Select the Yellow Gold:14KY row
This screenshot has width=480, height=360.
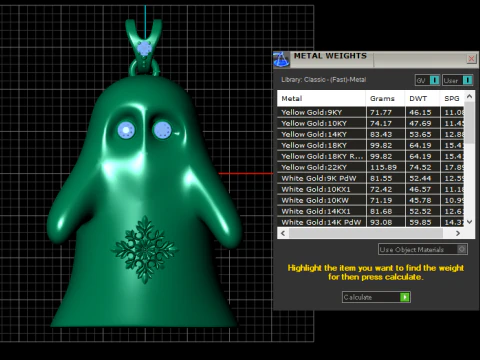tap(371, 134)
